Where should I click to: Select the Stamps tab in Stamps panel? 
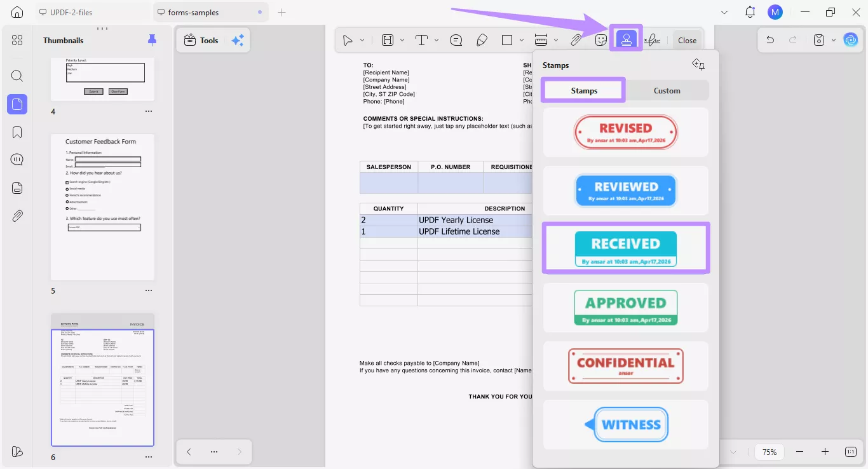coord(584,90)
